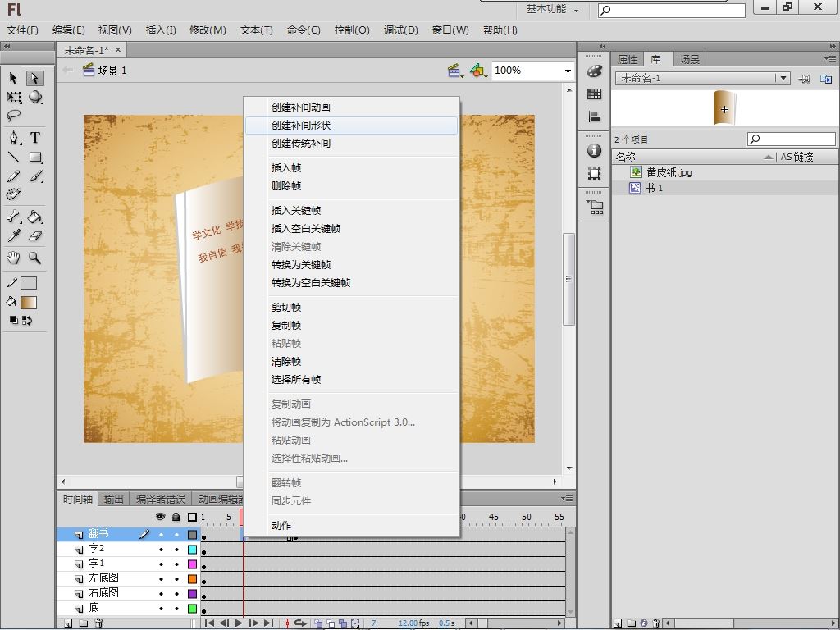Select the Pen tool in the toolbox

coord(14,138)
